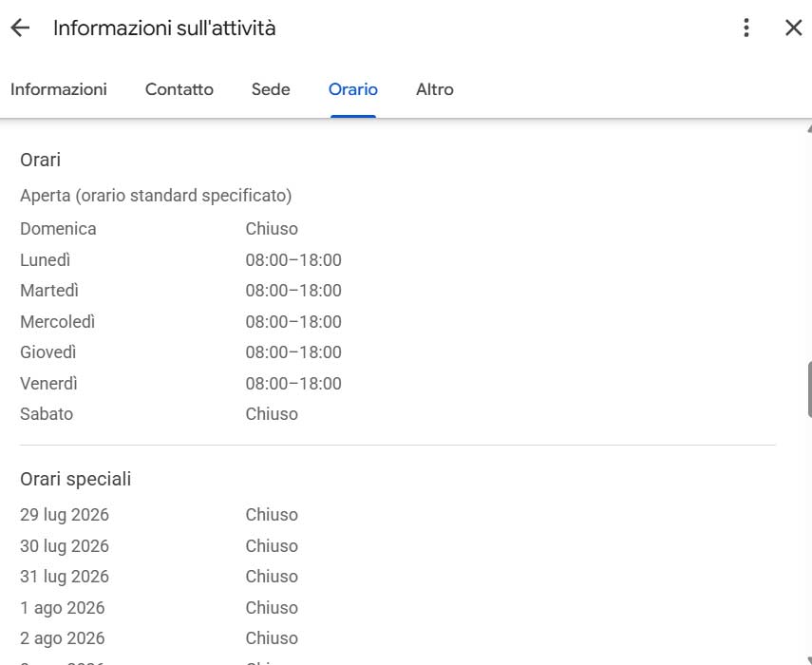Click the Orari speciali section heading
The image size is (812, 665).
click(x=76, y=479)
